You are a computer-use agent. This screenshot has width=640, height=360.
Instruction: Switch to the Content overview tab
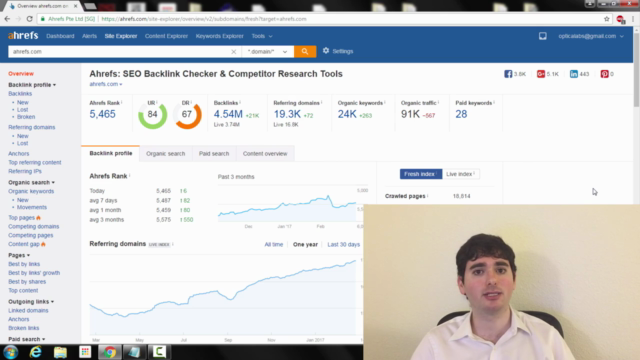pyautogui.click(x=265, y=153)
